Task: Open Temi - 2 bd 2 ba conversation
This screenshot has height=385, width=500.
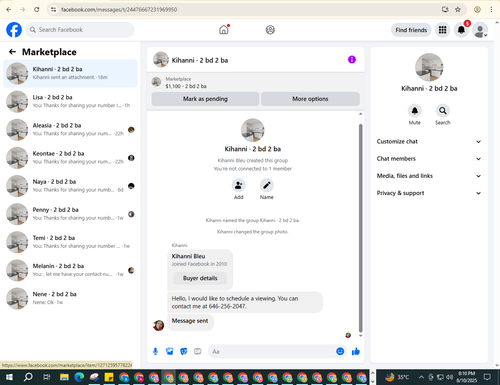Action: 70,242
